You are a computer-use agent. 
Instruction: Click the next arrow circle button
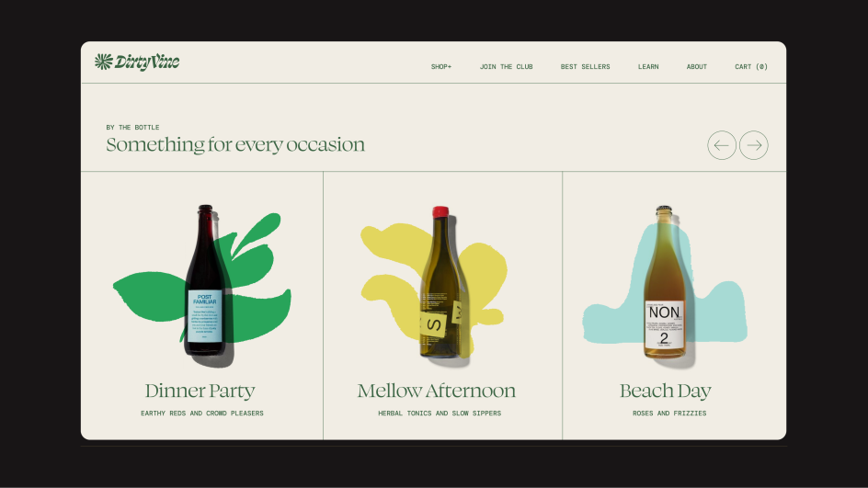[754, 145]
